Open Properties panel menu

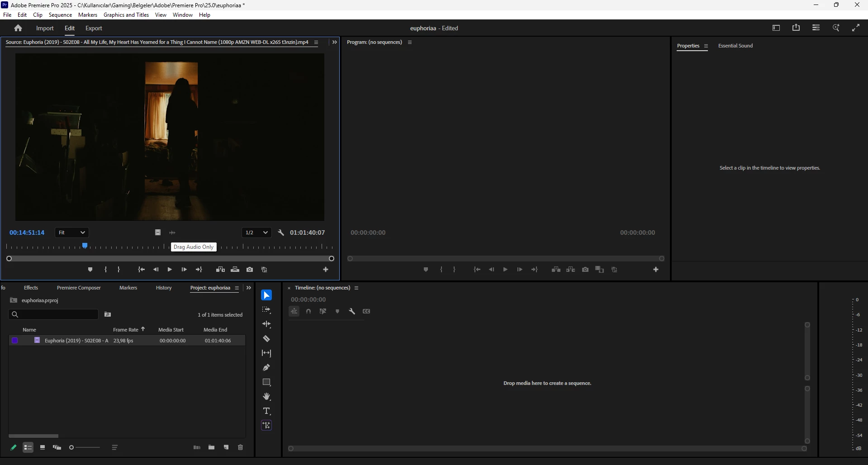[706, 46]
